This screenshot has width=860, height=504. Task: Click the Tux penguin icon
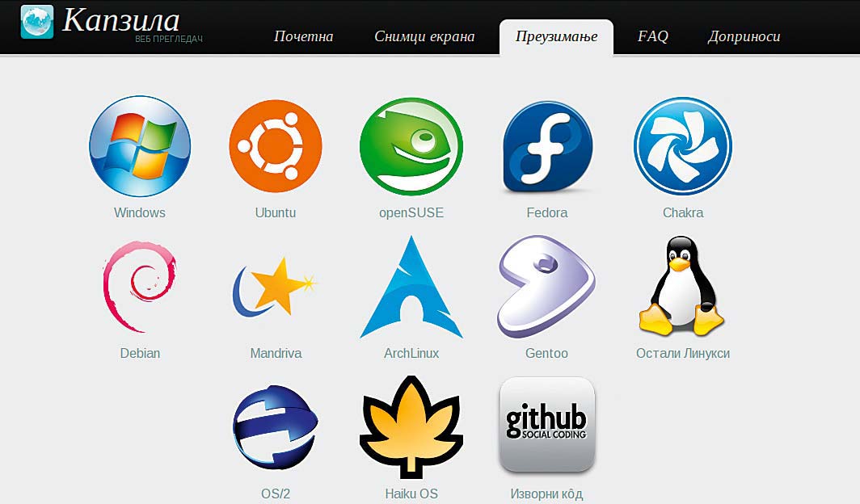tap(681, 286)
